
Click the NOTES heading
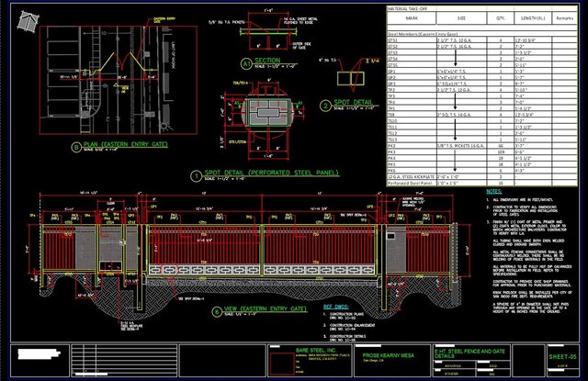[x=492, y=192]
